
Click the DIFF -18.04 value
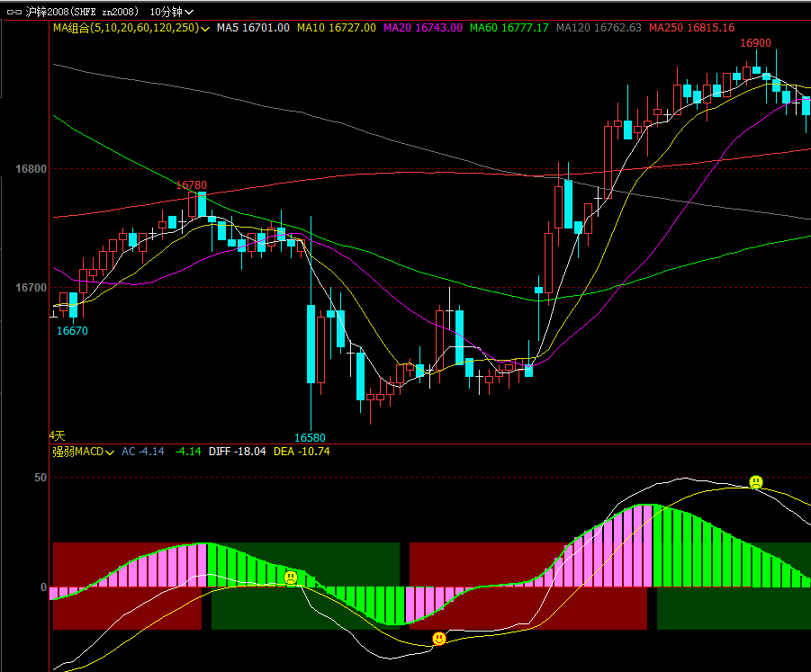(x=237, y=452)
